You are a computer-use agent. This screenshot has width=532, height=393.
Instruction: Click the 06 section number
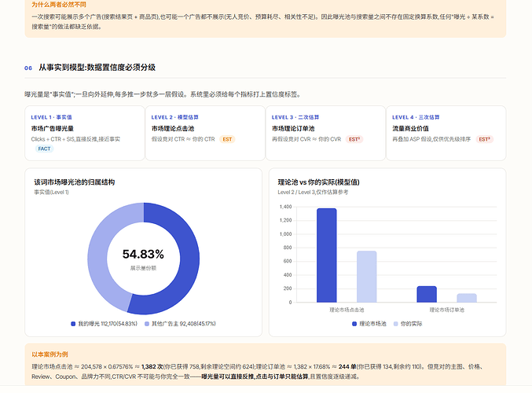[28, 68]
